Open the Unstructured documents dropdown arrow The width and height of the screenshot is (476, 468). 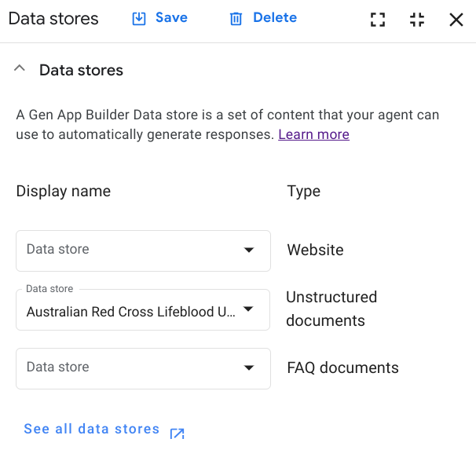point(249,309)
